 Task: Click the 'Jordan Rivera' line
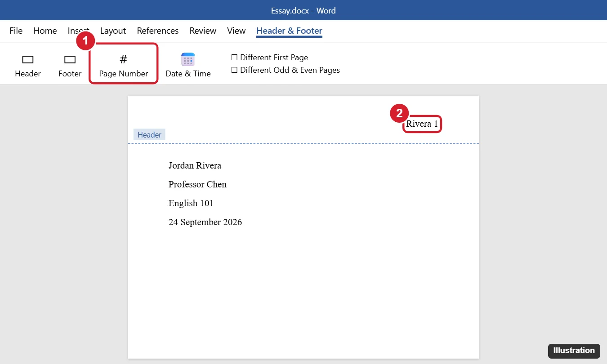195,165
